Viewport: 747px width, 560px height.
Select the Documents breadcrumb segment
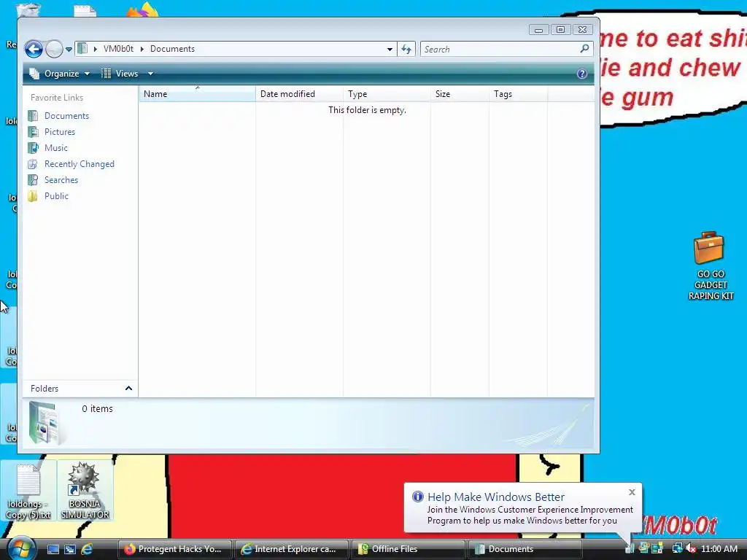[x=172, y=49]
